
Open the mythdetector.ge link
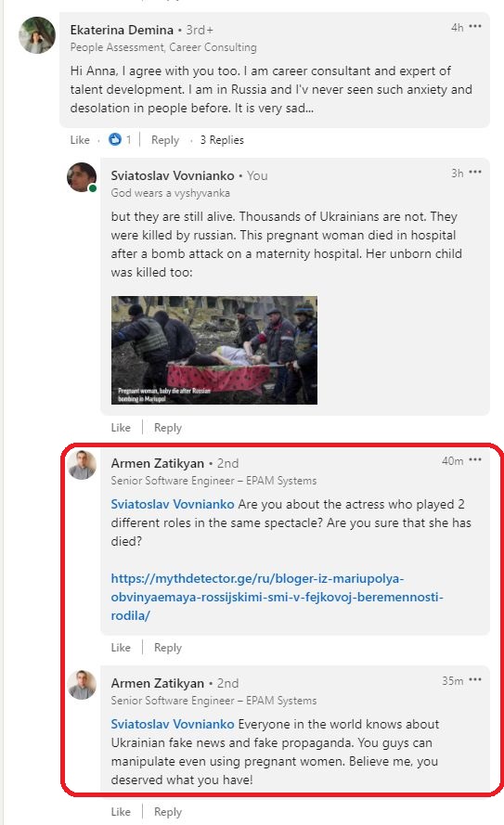point(277,598)
